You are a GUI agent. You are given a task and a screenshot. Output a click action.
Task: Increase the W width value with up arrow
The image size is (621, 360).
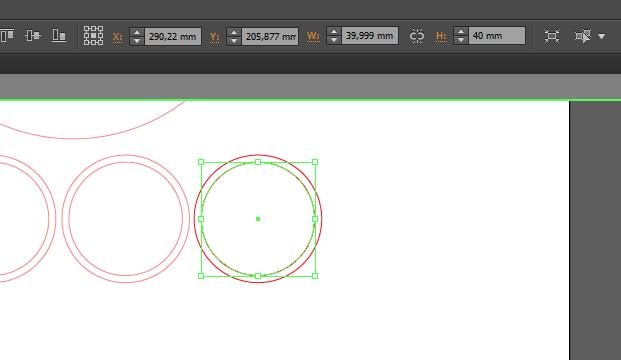[334, 32]
